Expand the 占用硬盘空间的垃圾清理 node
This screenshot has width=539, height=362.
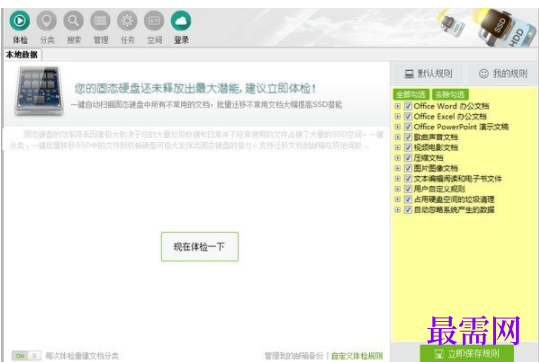[x=398, y=199]
